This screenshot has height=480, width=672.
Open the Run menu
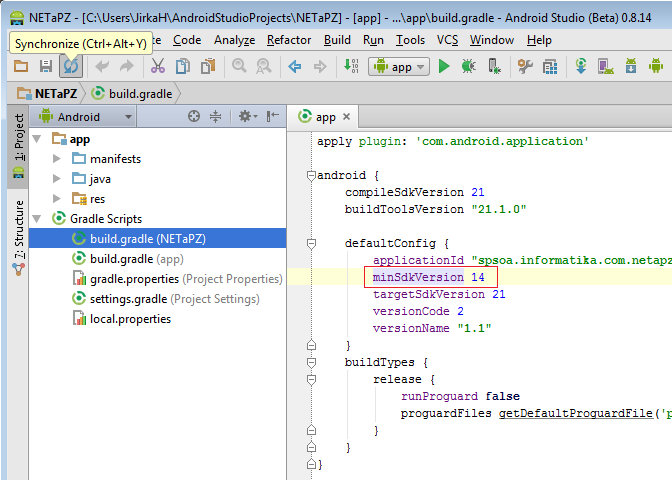pyautogui.click(x=373, y=40)
